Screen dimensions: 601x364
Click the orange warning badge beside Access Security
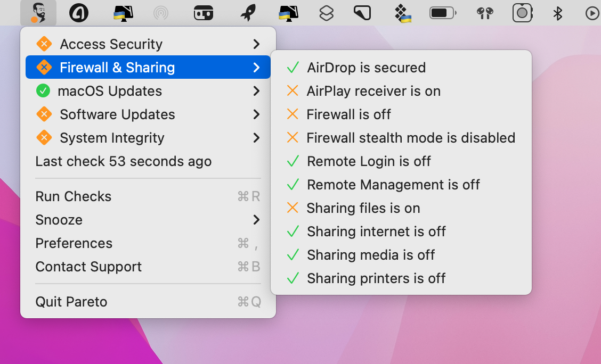44,44
